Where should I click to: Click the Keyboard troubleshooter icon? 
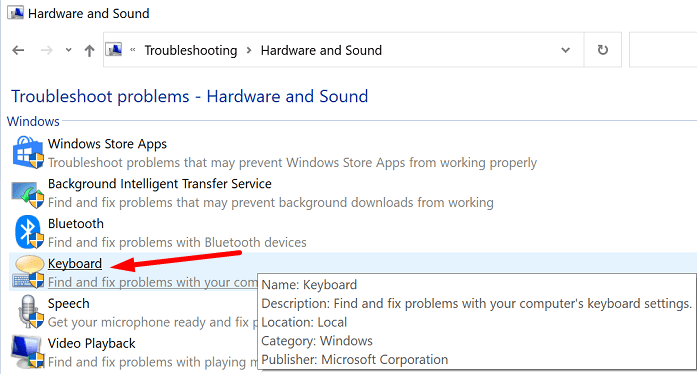tap(29, 272)
